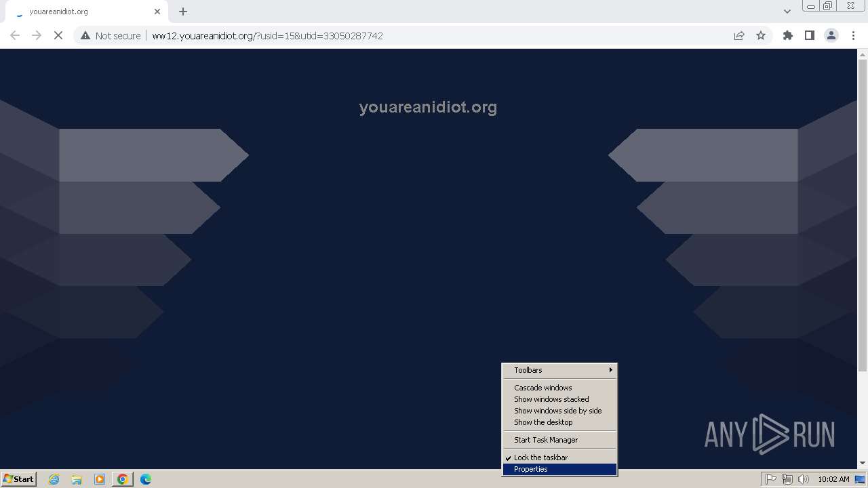Choose Show the desktop
This screenshot has width=868, height=488.
(x=559, y=422)
